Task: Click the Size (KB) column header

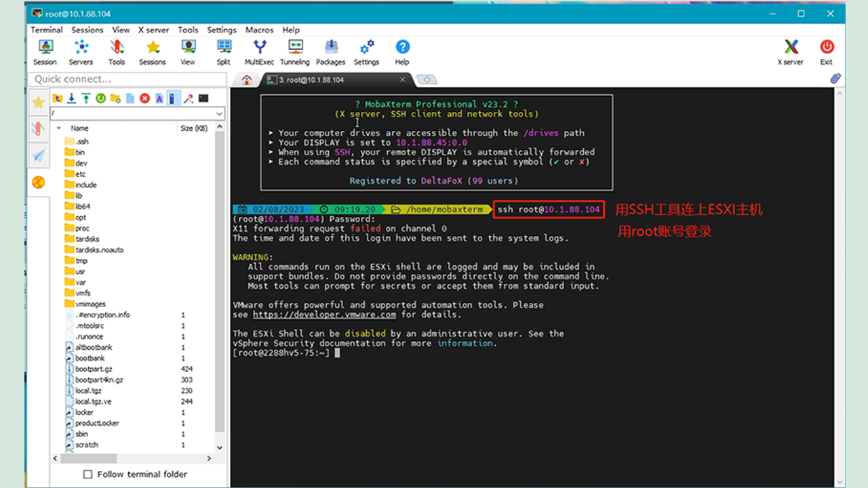Action: click(x=194, y=128)
